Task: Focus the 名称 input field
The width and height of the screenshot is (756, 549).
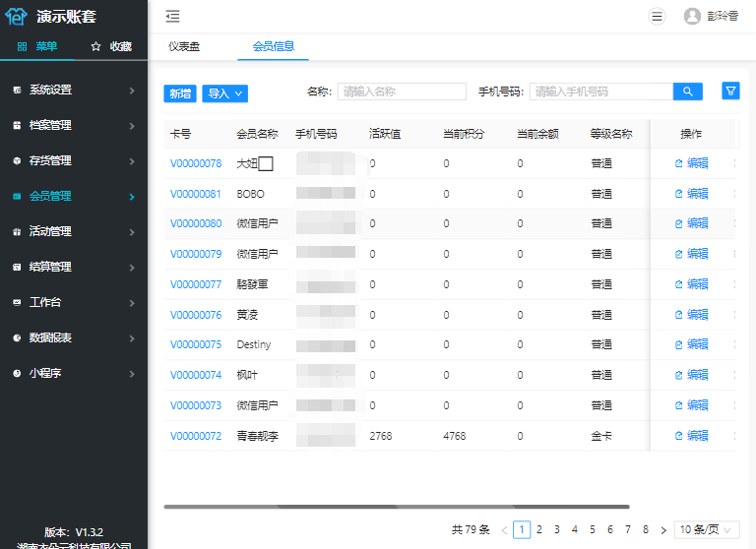Action: coord(402,91)
